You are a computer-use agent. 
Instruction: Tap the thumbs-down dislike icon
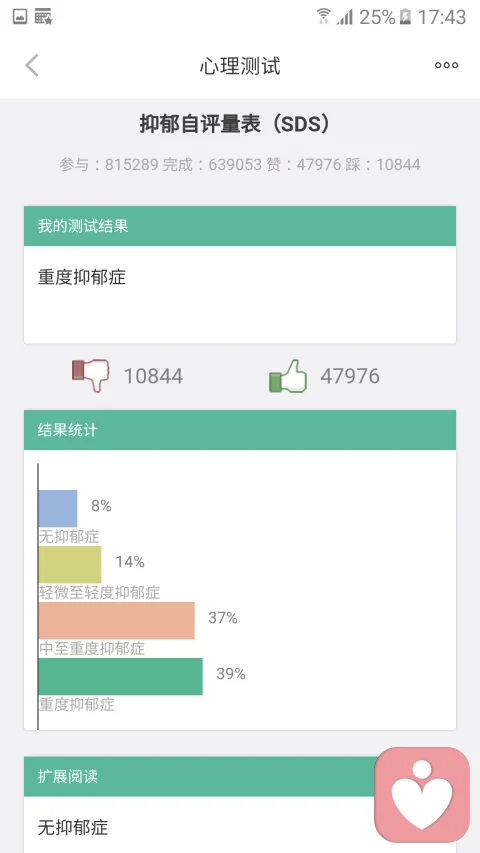90,375
